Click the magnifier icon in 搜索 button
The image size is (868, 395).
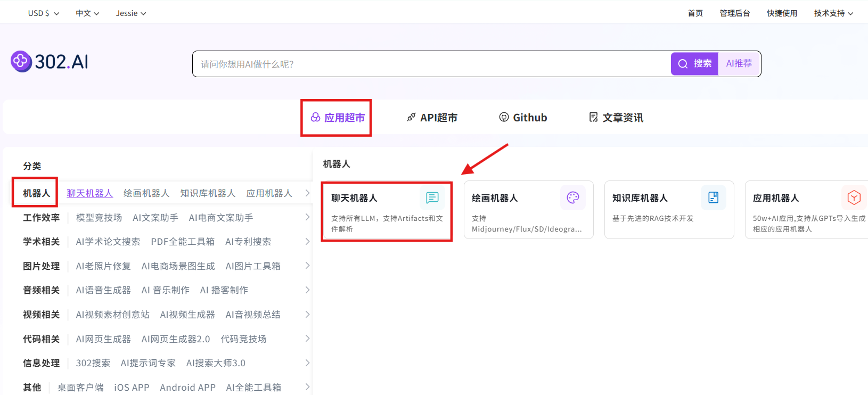point(683,64)
